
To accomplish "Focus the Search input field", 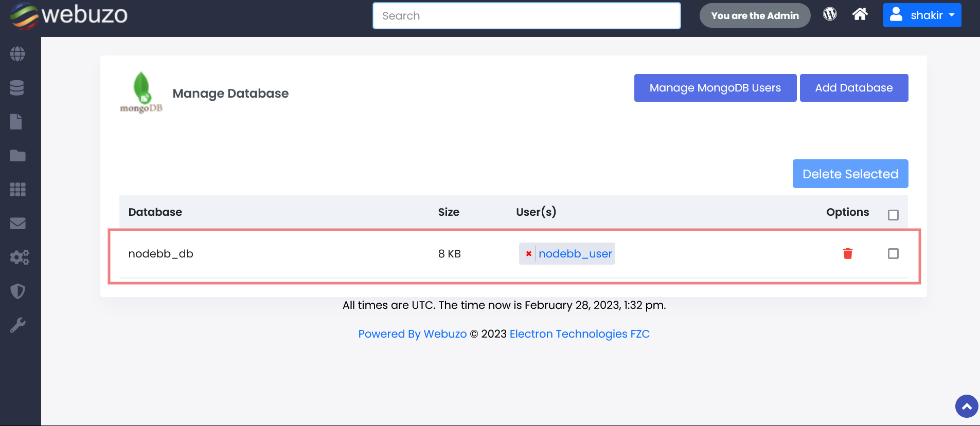I will pos(526,16).
